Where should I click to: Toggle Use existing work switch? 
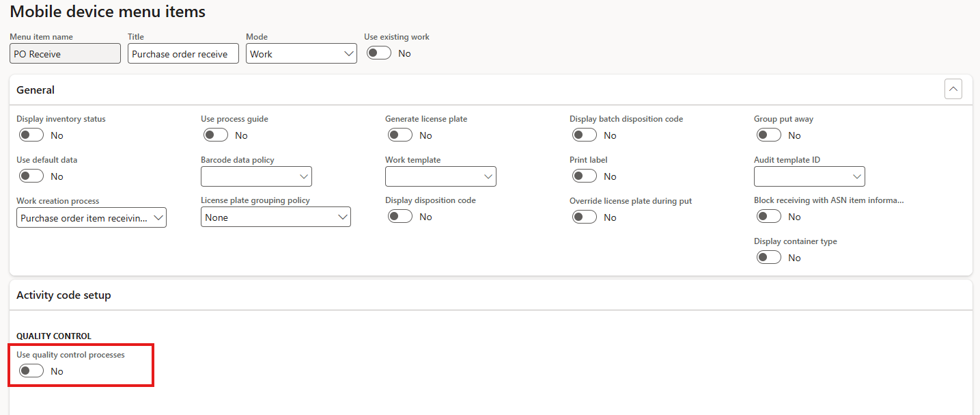click(379, 53)
